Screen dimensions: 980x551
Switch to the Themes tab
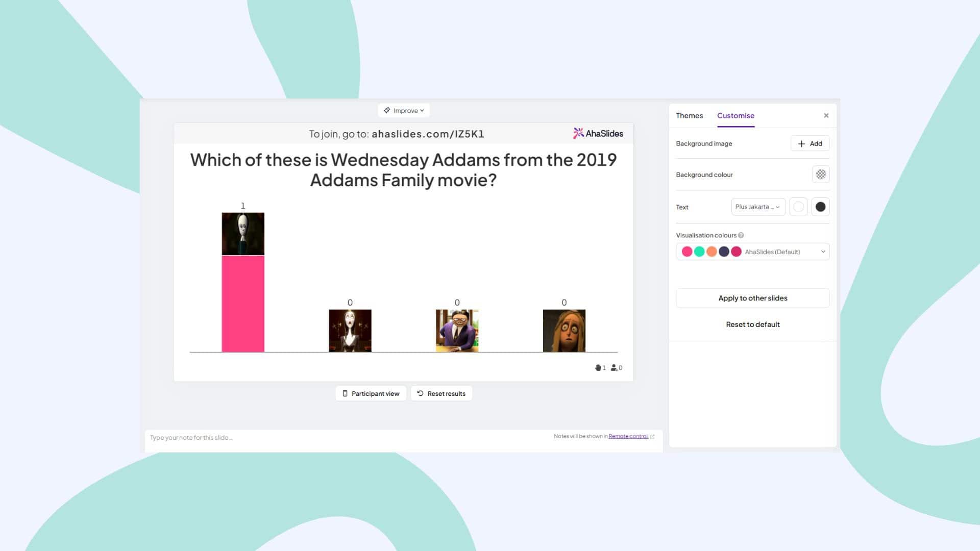pyautogui.click(x=689, y=116)
